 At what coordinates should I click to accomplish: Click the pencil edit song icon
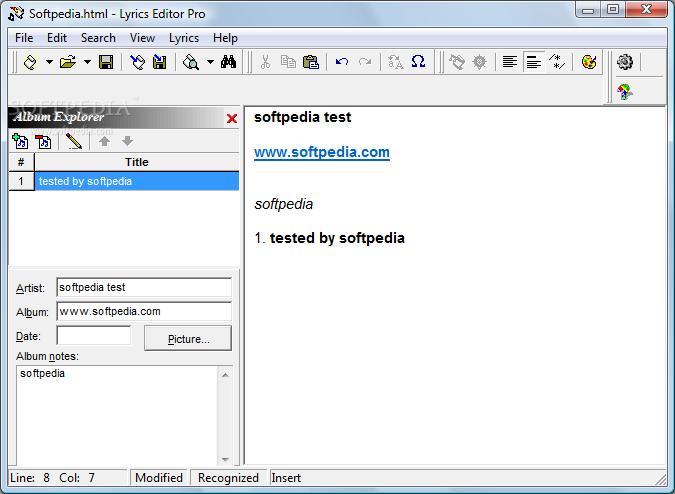[x=74, y=141]
